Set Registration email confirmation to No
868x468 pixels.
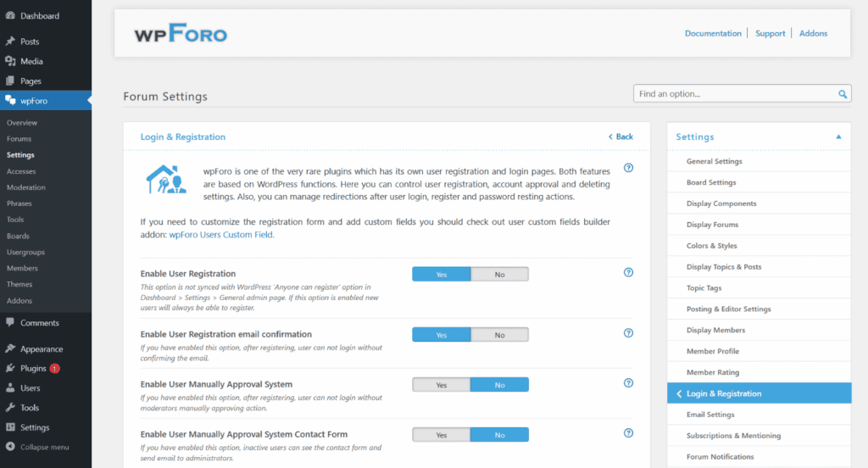(x=499, y=335)
